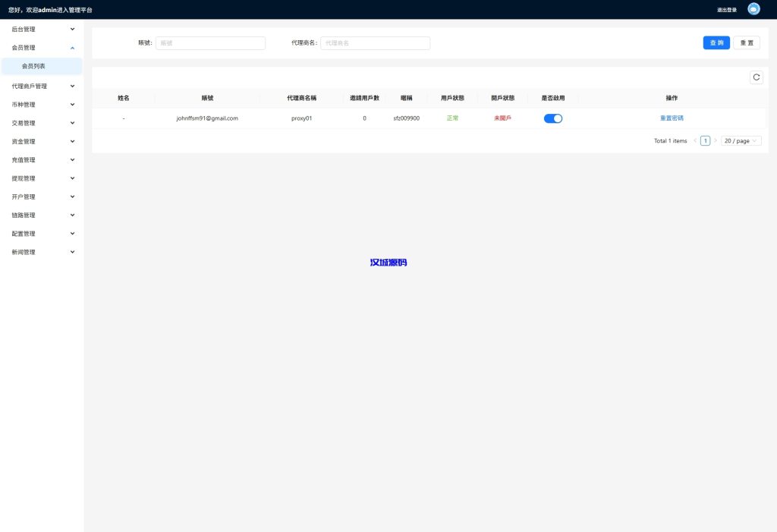The image size is (777, 532).
Task: Expand the 交易管理 menu
Action: click(42, 123)
